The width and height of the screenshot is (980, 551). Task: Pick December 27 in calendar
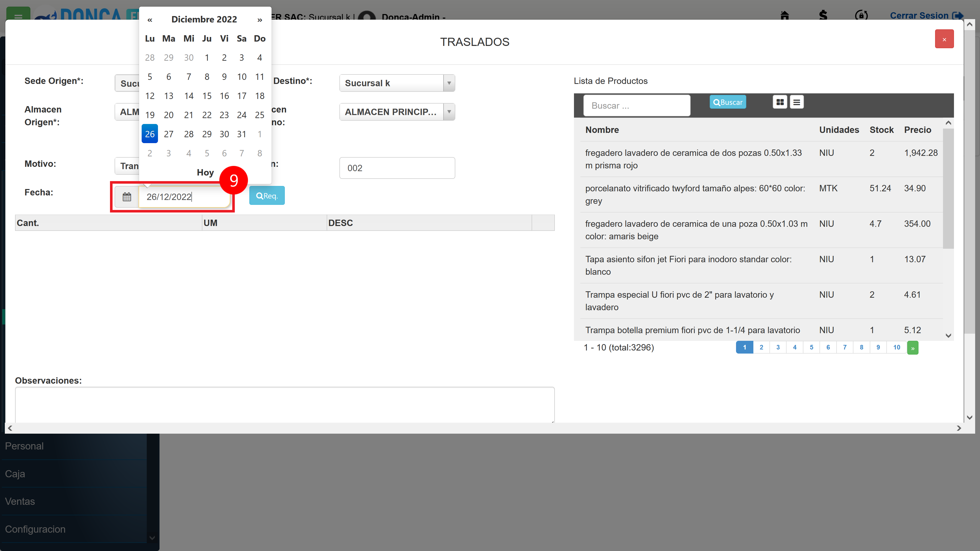(x=168, y=134)
